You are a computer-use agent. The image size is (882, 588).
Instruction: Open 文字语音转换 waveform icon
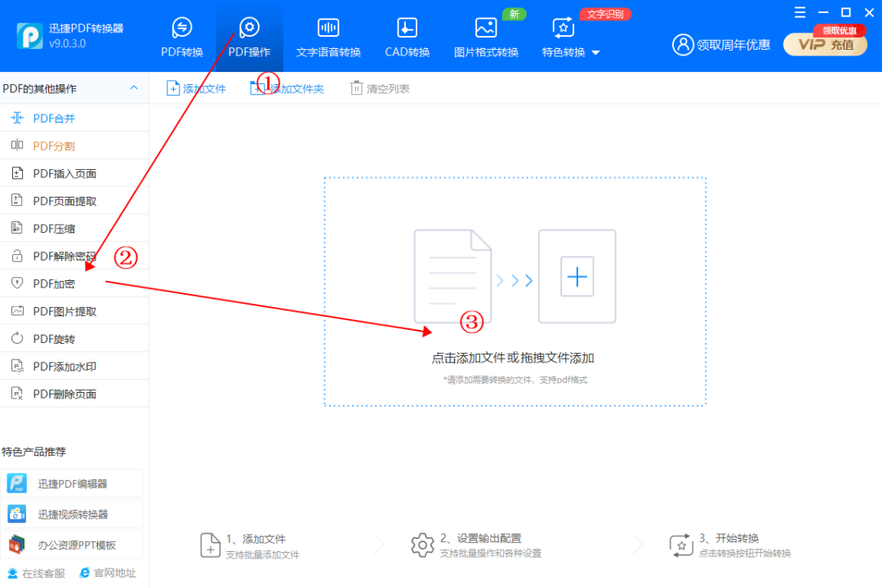328,28
